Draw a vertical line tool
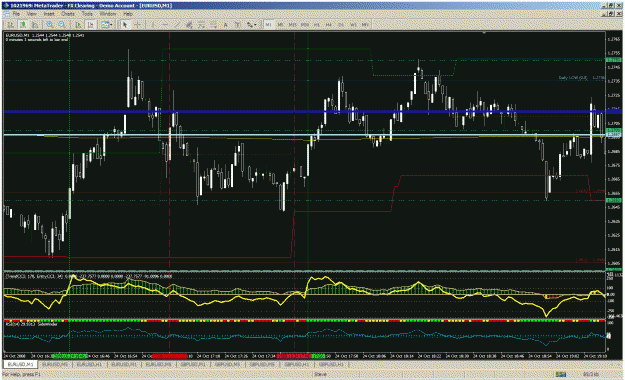 pyautogui.click(x=152, y=25)
